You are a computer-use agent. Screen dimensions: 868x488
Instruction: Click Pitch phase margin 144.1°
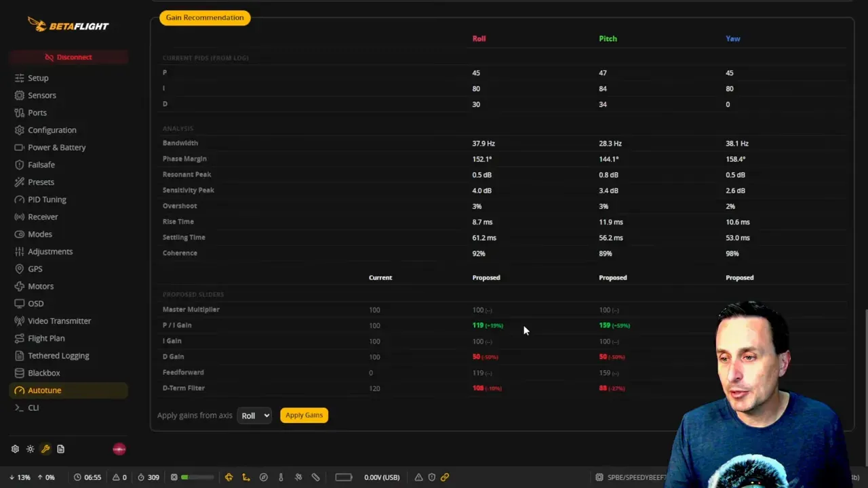(608, 159)
